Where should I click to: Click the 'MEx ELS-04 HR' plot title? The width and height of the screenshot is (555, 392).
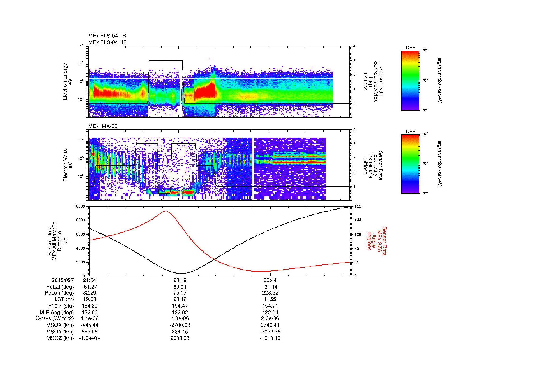(107, 42)
